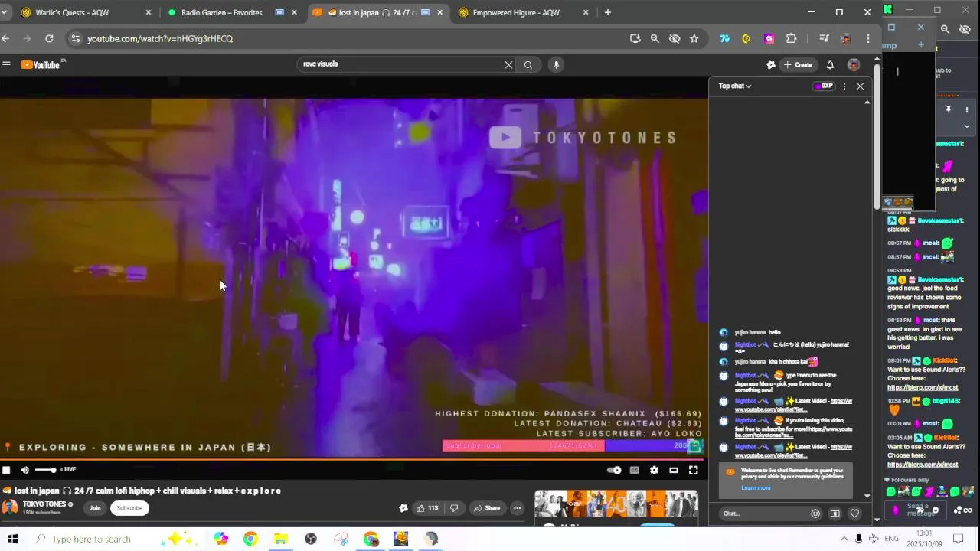Open more actions ellipsis below video
The width and height of the screenshot is (980, 551).
point(517,508)
